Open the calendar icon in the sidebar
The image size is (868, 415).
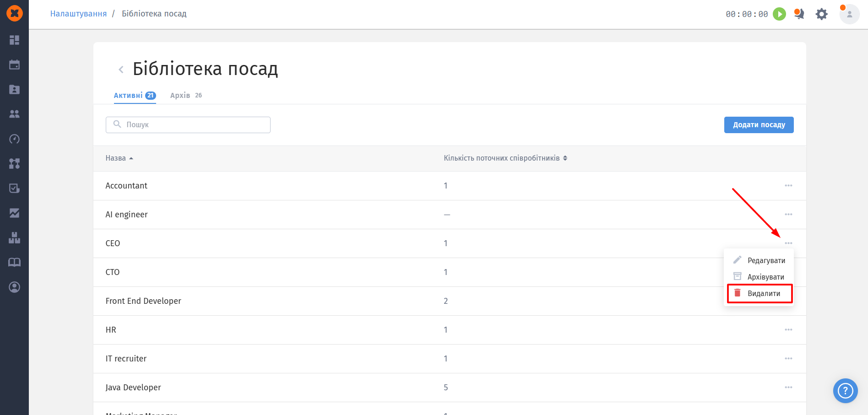14,65
